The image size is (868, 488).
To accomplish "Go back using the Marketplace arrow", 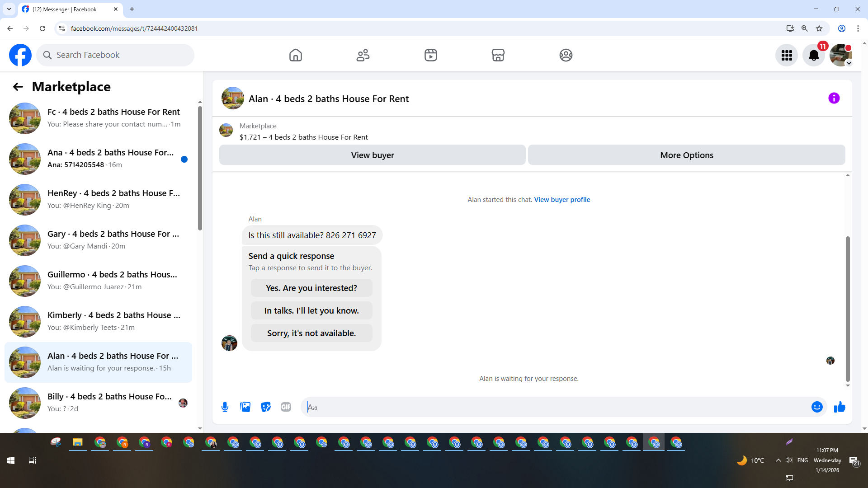I will tap(18, 87).
